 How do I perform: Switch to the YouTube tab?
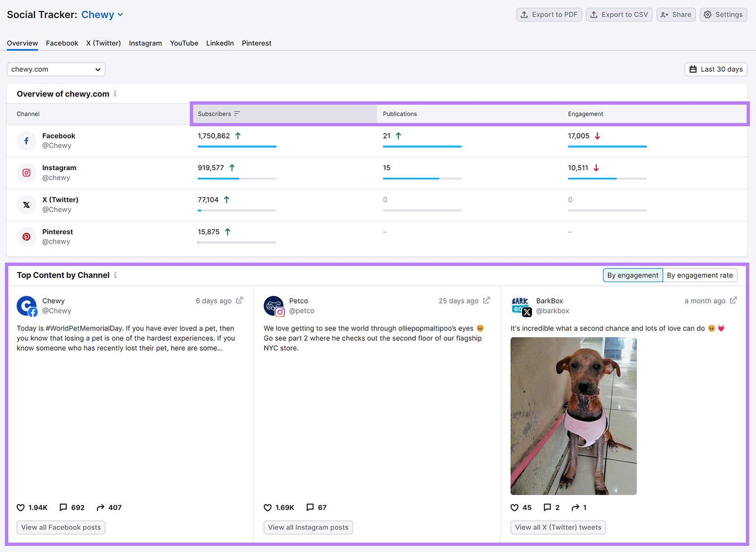[x=184, y=43]
